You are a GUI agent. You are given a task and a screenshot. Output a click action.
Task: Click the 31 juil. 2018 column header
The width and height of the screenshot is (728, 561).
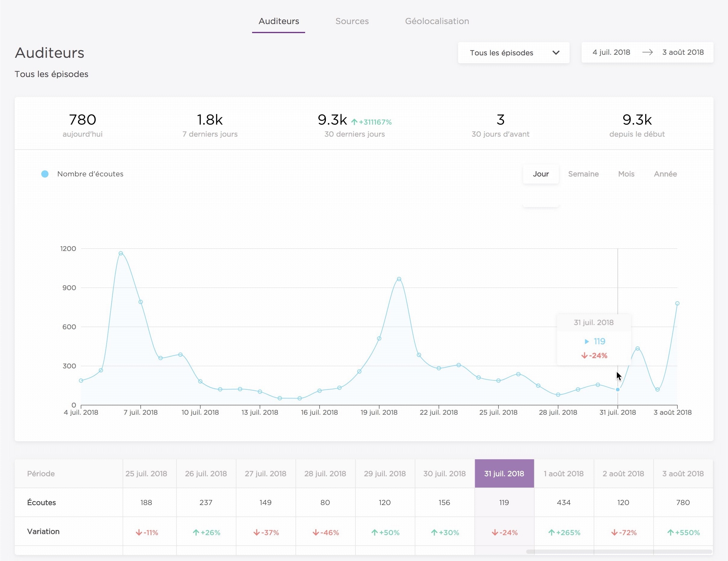pos(504,473)
